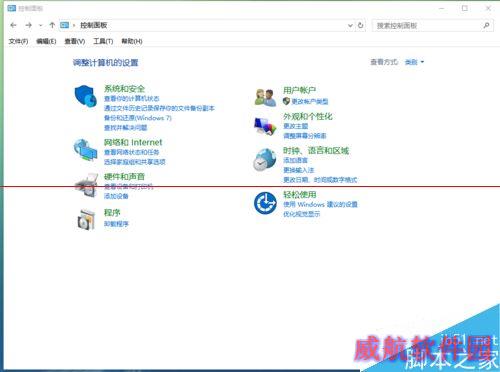Image resolution: width=500 pixels, height=372 pixels.
Task: Open the Clock, Language and Region globe-clock icon
Action: click(265, 159)
